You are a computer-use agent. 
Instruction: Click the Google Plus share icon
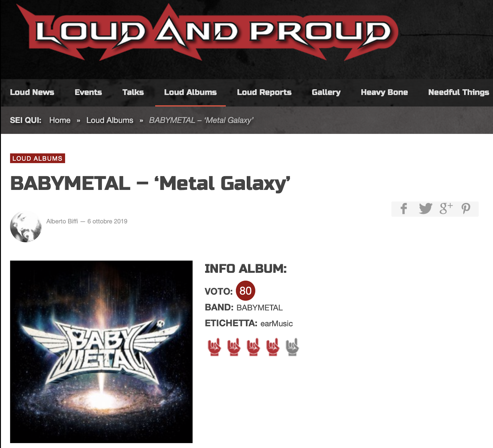pos(446,209)
